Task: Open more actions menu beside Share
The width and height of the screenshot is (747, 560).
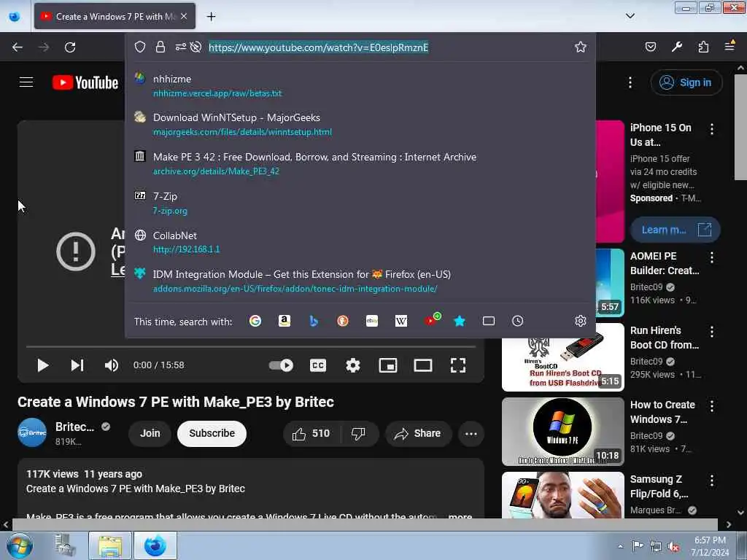Action: point(471,433)
